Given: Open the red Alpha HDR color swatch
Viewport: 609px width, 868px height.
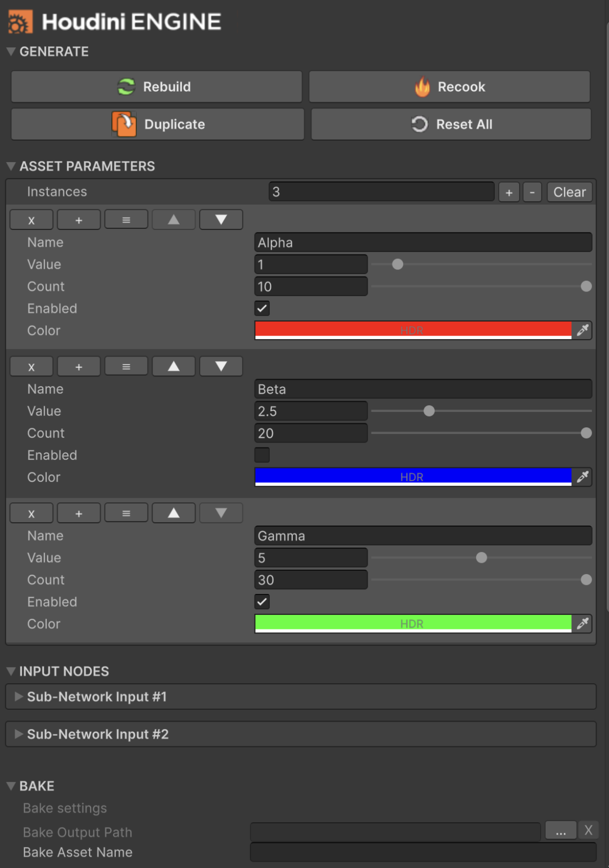Looking at the screenshot, I should click(x=413, y=330).
